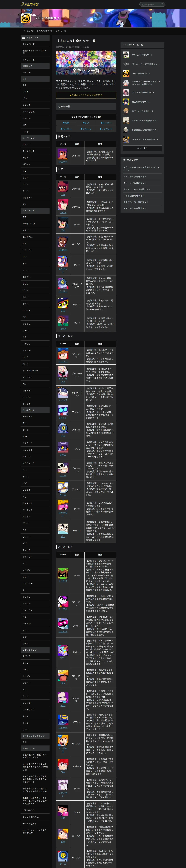Click the gamepad icon beside 攻略ゲーム一覧

pyautogui.click(x=124, y=45)
